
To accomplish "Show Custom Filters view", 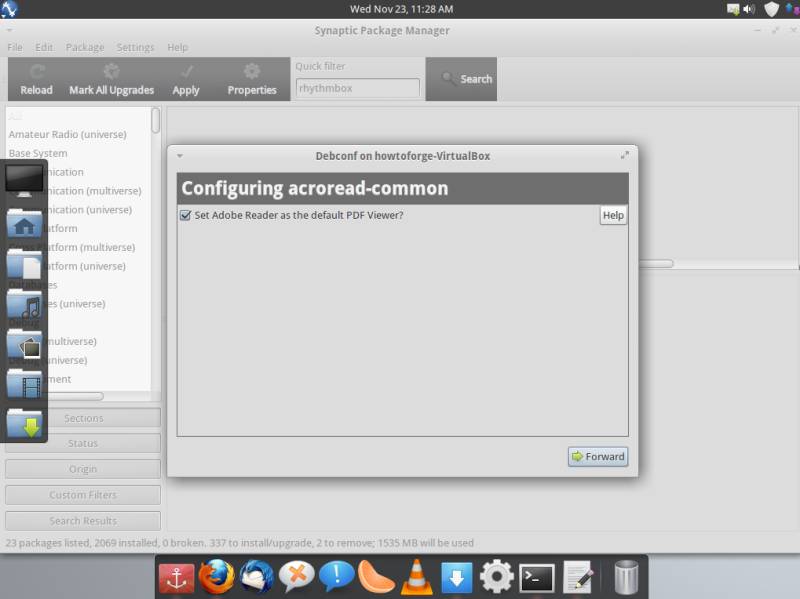I will click(83, 495).
